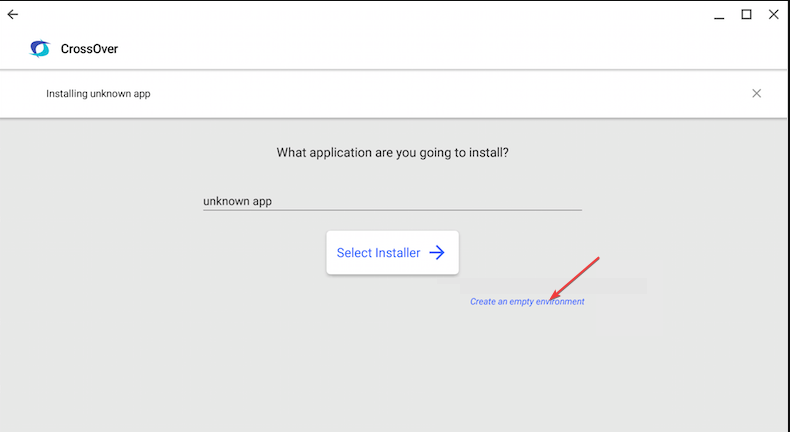Image resolution: width=790 pixels, height=432 pixels.
Task: Click the CrossOver logo icon
Action: 40,49
